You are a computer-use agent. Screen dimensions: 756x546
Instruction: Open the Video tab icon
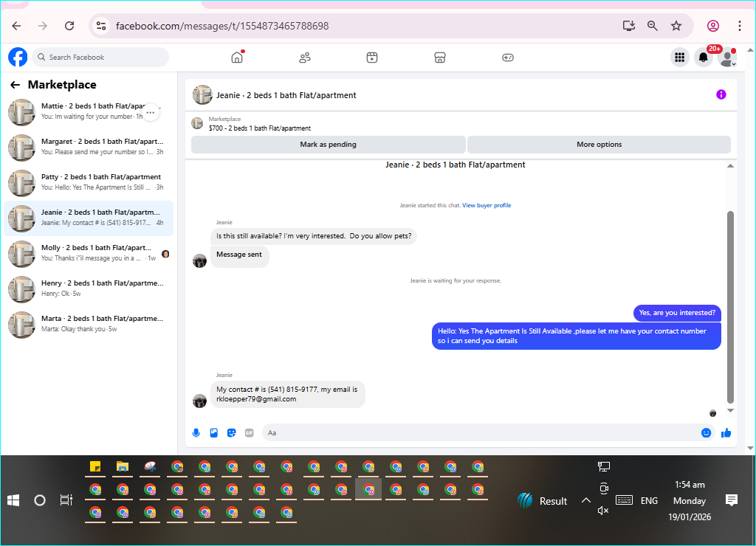pos(372,58)
